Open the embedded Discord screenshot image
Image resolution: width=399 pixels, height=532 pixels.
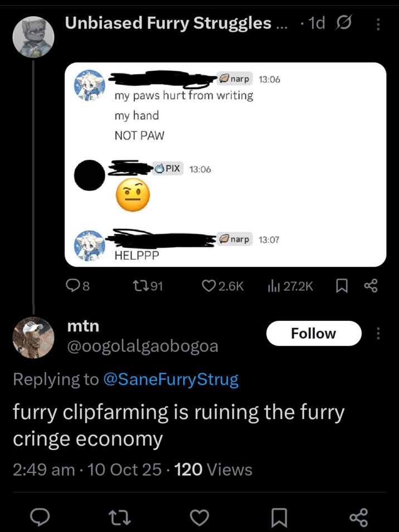(x=226, y=164)
